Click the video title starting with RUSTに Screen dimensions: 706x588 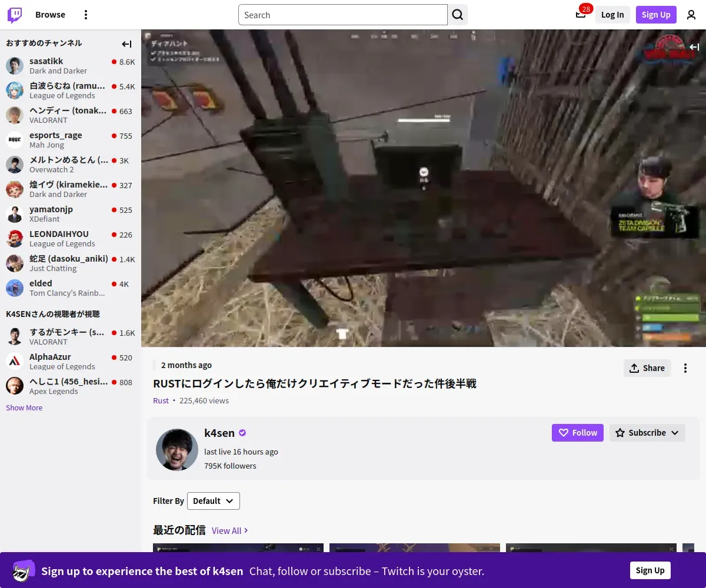315,383
